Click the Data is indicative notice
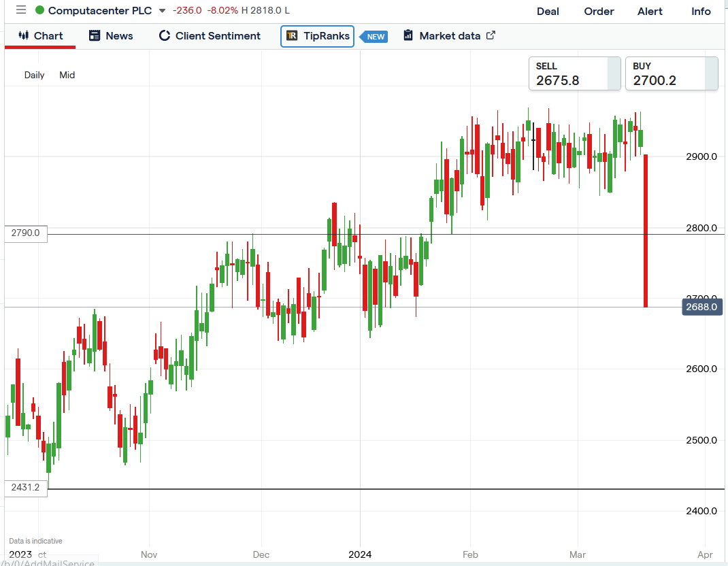 (x=36, y=541)
